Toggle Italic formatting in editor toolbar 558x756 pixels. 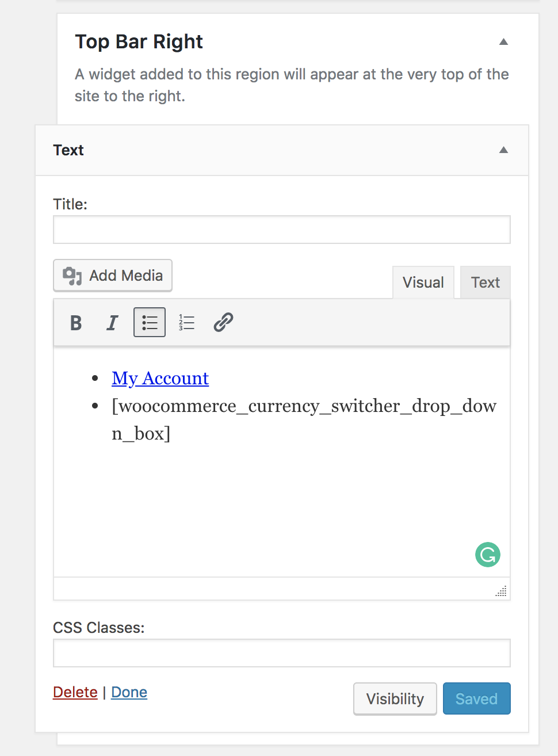(113, 322)
